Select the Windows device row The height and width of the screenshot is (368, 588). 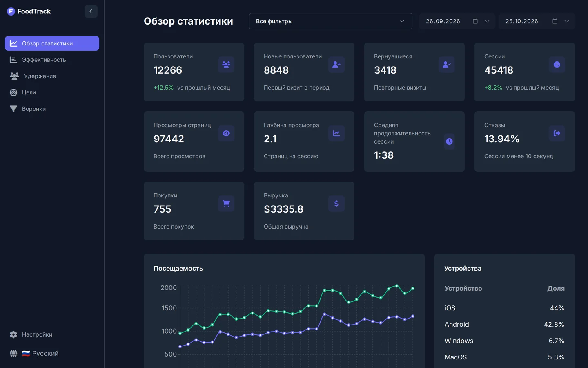(x=505, y=341)
